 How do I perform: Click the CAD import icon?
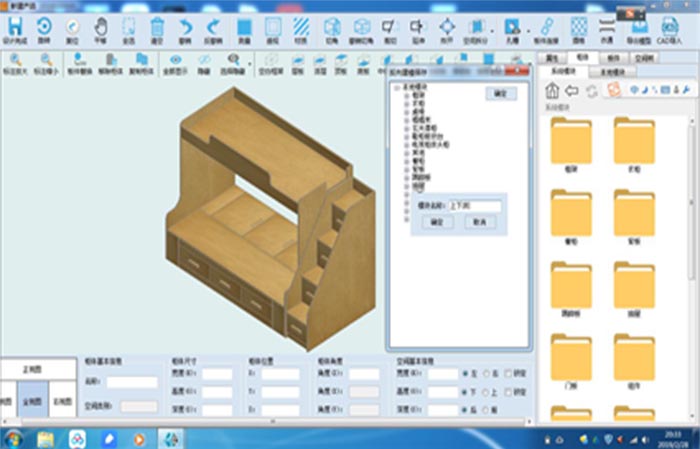[x=670, y=27]
